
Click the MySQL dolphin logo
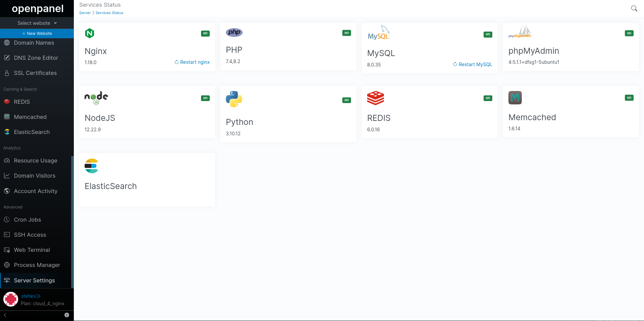[x=379, y=33]
